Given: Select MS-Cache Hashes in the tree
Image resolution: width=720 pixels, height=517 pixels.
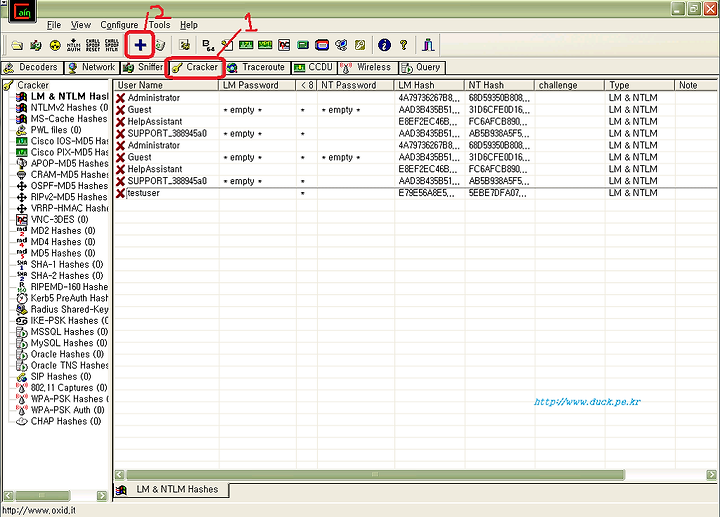Looking at the screenshot, I should (69, 119).
